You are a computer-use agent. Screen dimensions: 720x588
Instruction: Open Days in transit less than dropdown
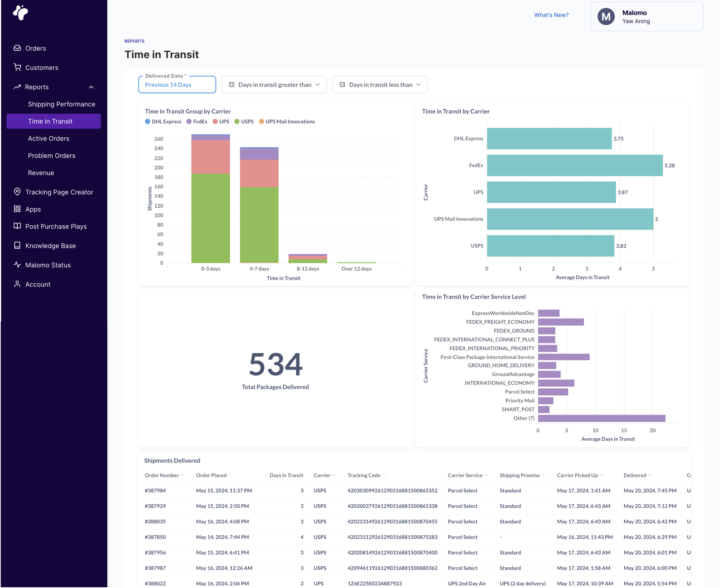point(380,85)
